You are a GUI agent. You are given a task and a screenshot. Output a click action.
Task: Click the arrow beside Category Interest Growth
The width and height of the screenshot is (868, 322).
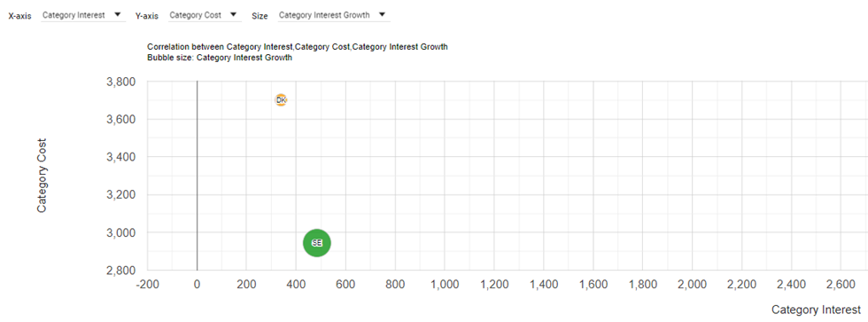[x=382, y=15]
